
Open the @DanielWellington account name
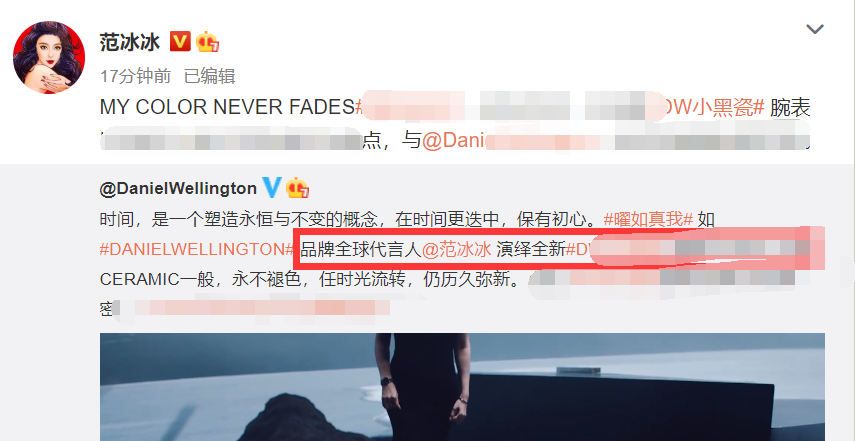178,189
